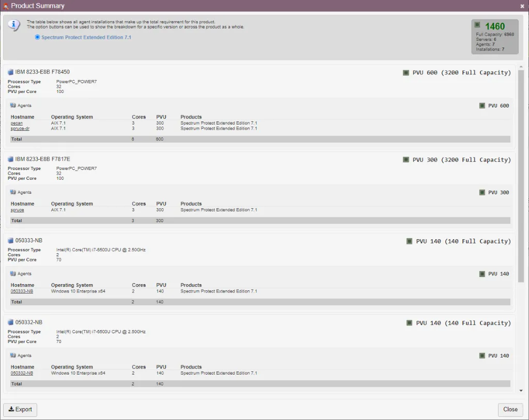529x420 pixels.
Task: Click the 'IBM 8233-E8B F78450' heading
Action: [42, 72]
